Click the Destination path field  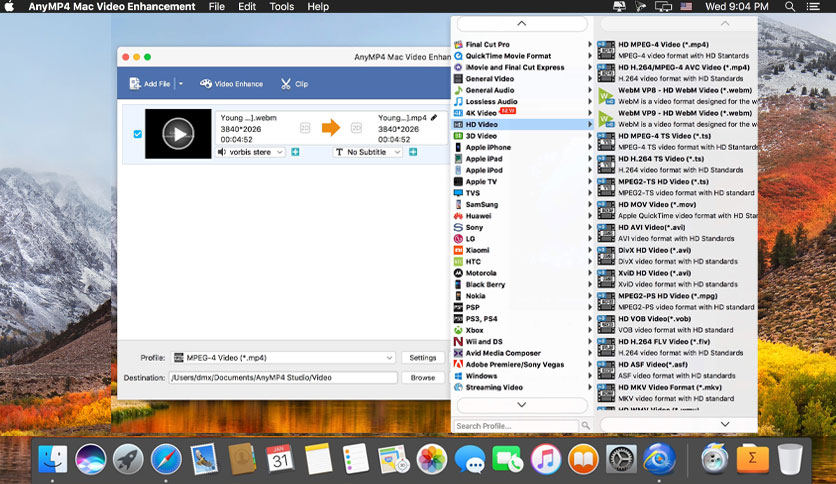(x=283, y=377)
